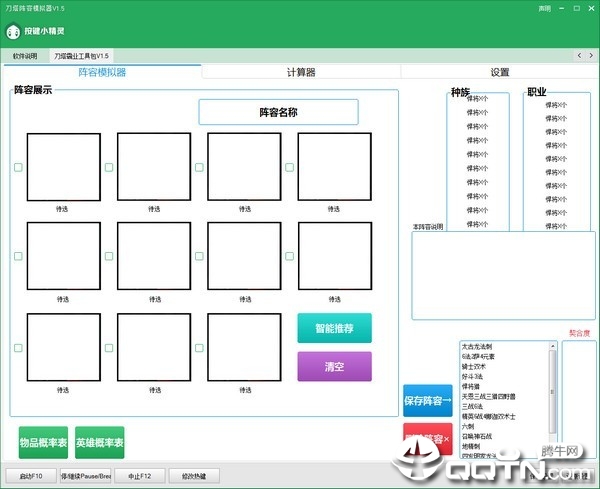Open the 设置 tab
Image resolution: width=600 pixels, height=489 pixels.
[500, 72]
